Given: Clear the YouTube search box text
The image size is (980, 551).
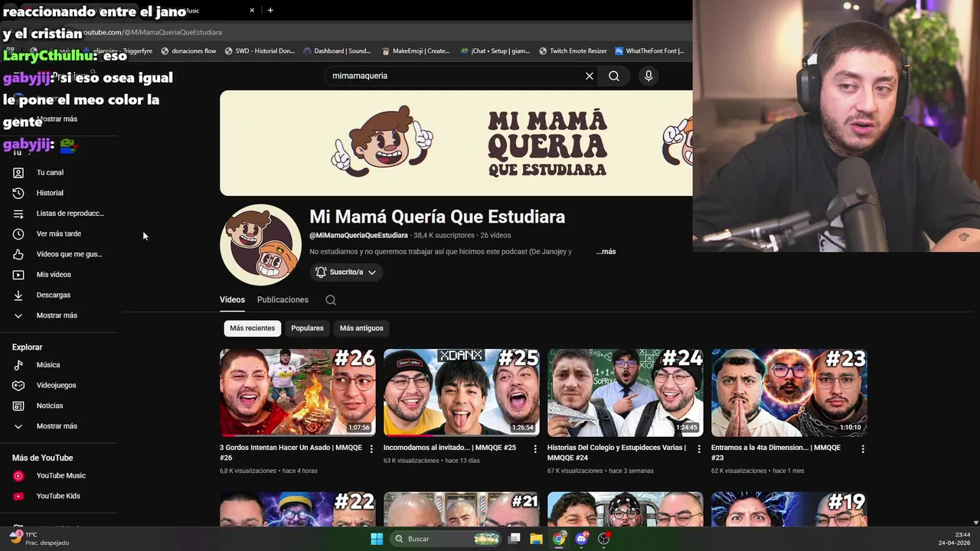Looking at the screenshot, I should (x=590, y=76).
